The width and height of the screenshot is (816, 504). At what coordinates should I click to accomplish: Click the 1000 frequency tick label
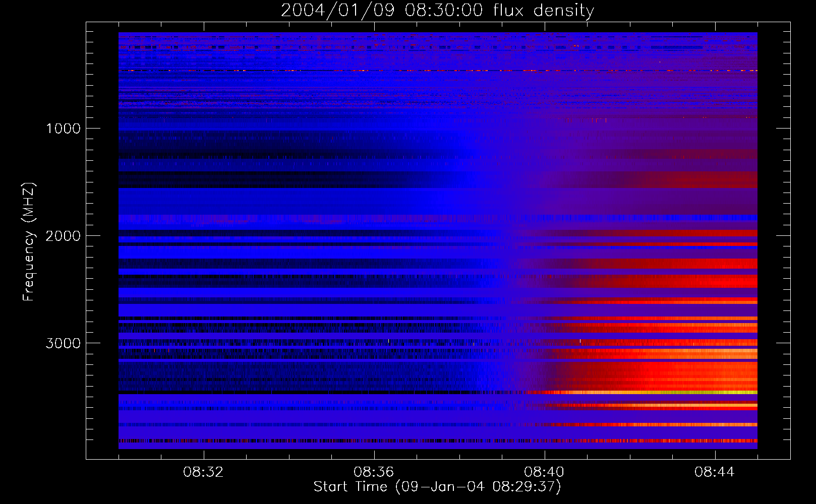click(63, 129)
